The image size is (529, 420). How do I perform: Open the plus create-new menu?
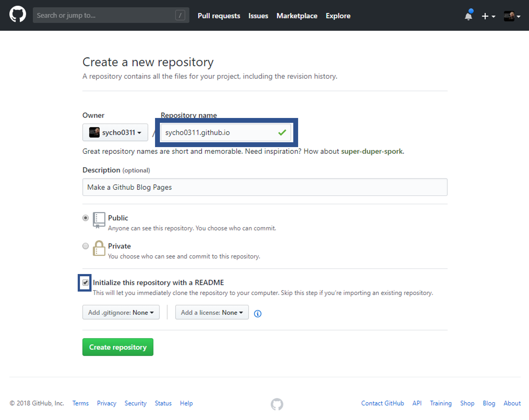(488, 16)
